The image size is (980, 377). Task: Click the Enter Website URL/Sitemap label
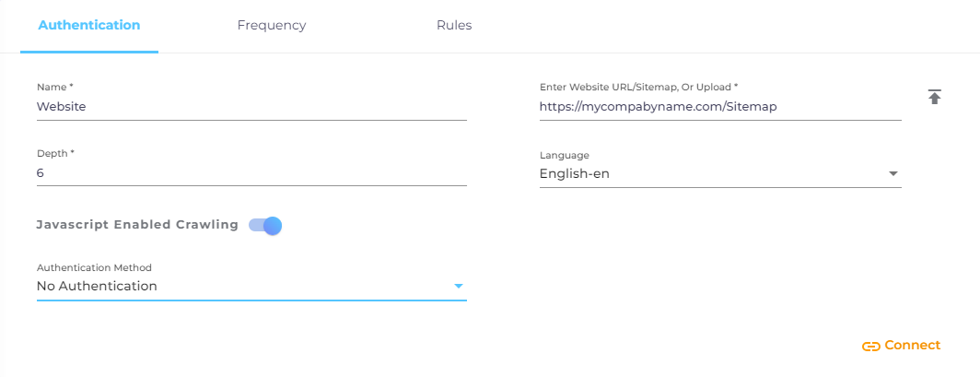(638, 87)
